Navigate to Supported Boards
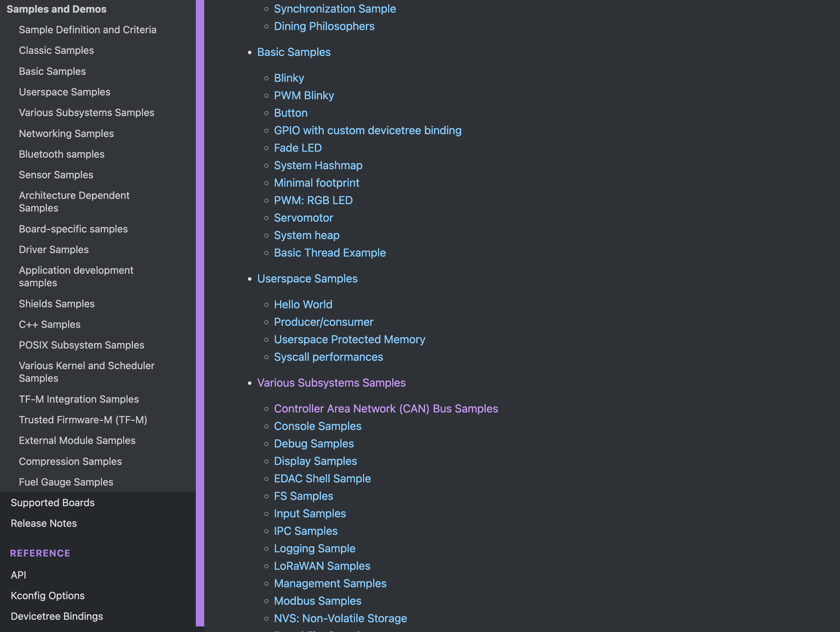This screenshot has height=632, width=840. coord(52,503)
